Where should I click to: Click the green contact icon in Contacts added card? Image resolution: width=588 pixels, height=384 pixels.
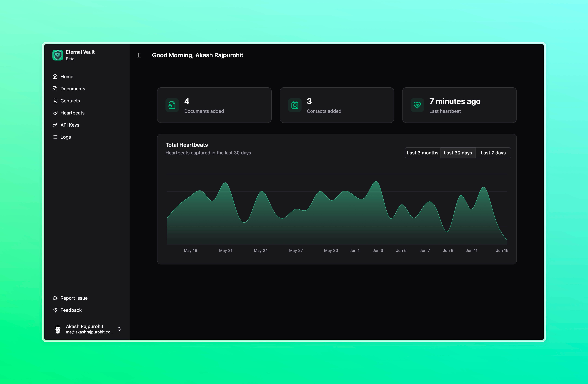pyautogui.click(x=294, y=105)
